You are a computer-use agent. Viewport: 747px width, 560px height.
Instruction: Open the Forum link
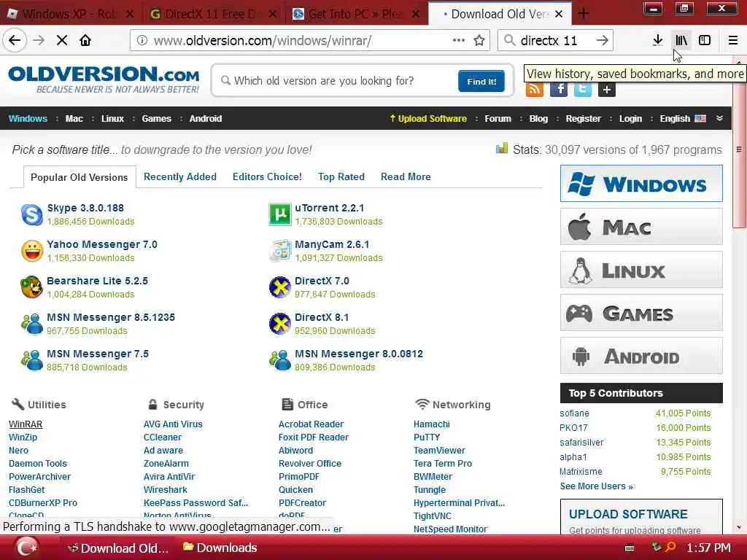[498, 119]
